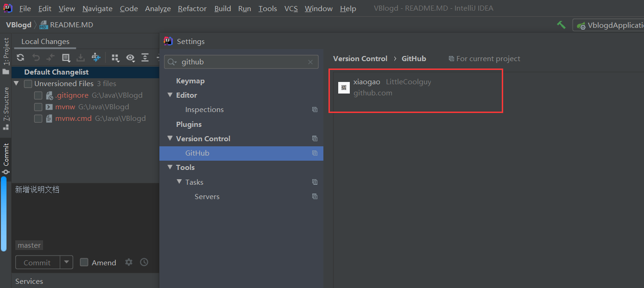The image size is (644, 288).
Task: Click the Refresh icon in Local Changes toolbar
Action: tap(20, 57)
